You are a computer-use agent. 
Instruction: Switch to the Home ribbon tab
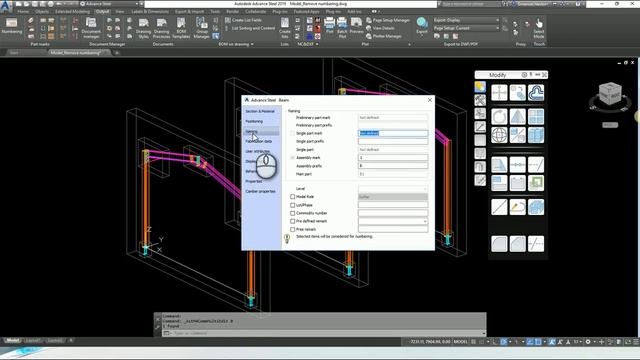coord(23,11)
